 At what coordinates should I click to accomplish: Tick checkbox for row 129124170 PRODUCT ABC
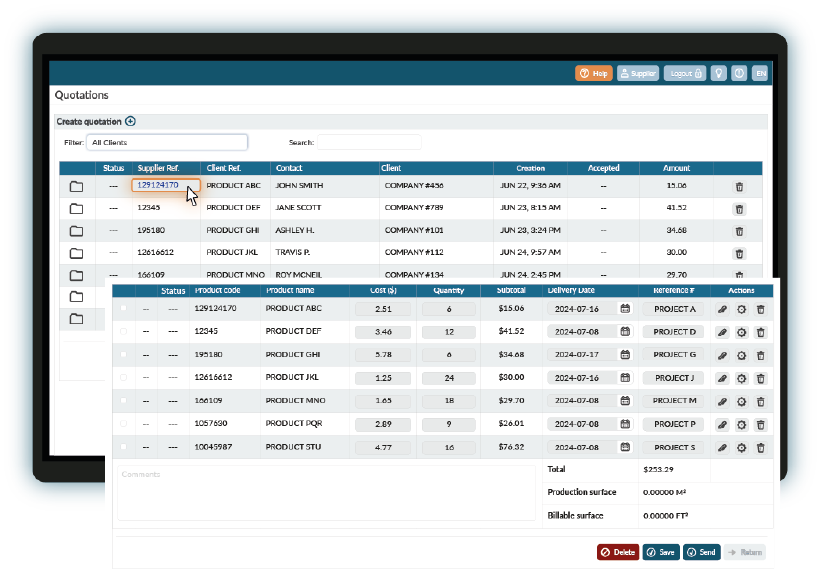(x=123, y=308)
